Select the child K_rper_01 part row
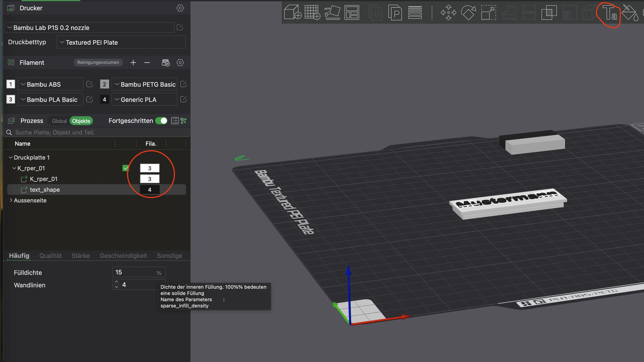Image resolution: width=644 pixels, height=362 pixels. pyautogui.click(x=97, y=179)
